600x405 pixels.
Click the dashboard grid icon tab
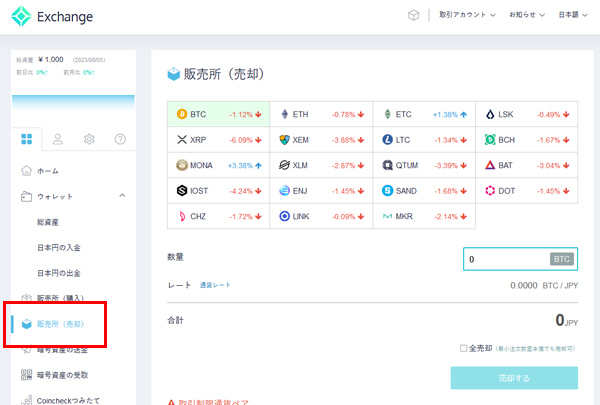click(x=26, y=139)
